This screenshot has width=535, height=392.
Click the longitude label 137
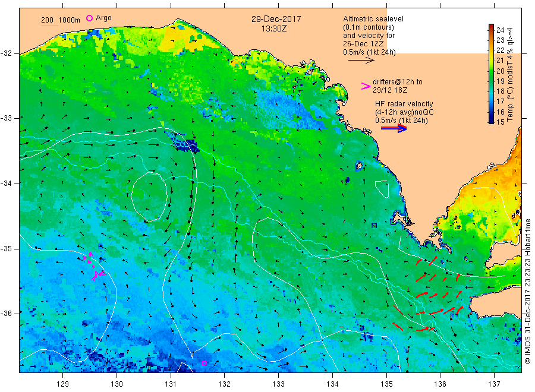coord(494,384)
